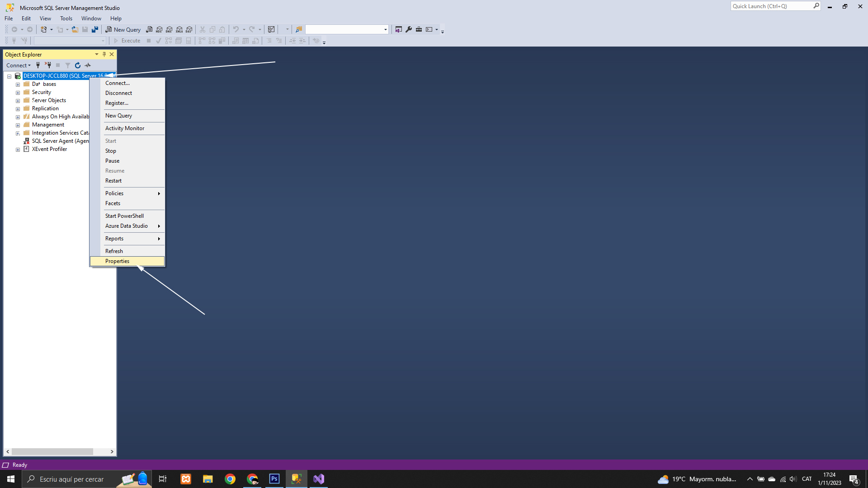Toggle the Object Explorer auto-hide pin
The image size is (868, 488).
coord(104,54)
